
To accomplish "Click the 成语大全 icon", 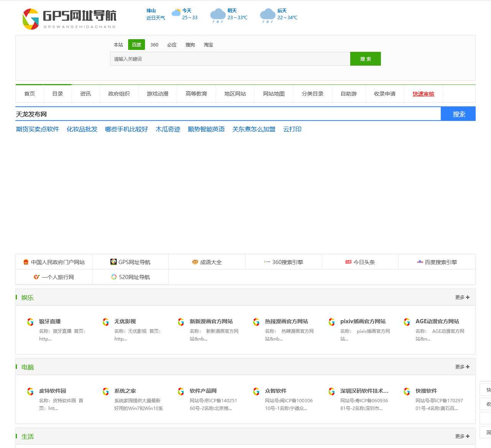I will click(195, 262).
